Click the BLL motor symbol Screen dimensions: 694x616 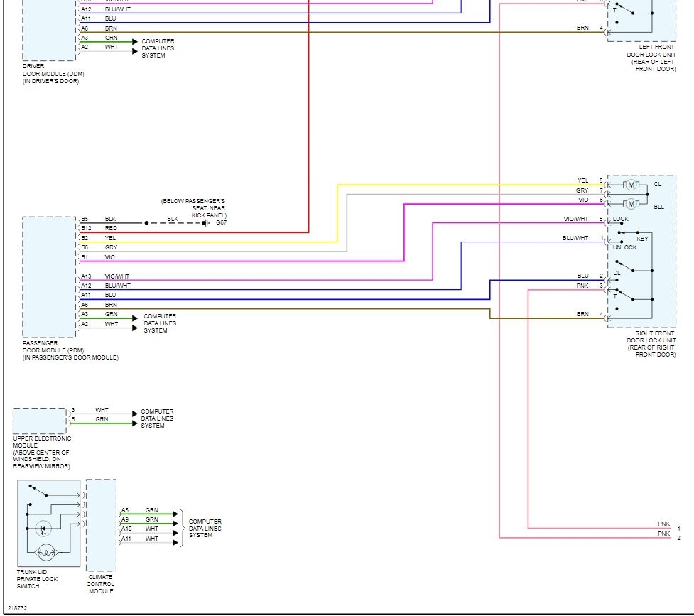(x=631, y=205)
